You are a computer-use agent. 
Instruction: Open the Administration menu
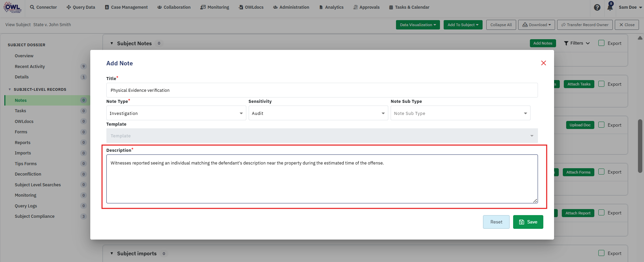(291, 7)
